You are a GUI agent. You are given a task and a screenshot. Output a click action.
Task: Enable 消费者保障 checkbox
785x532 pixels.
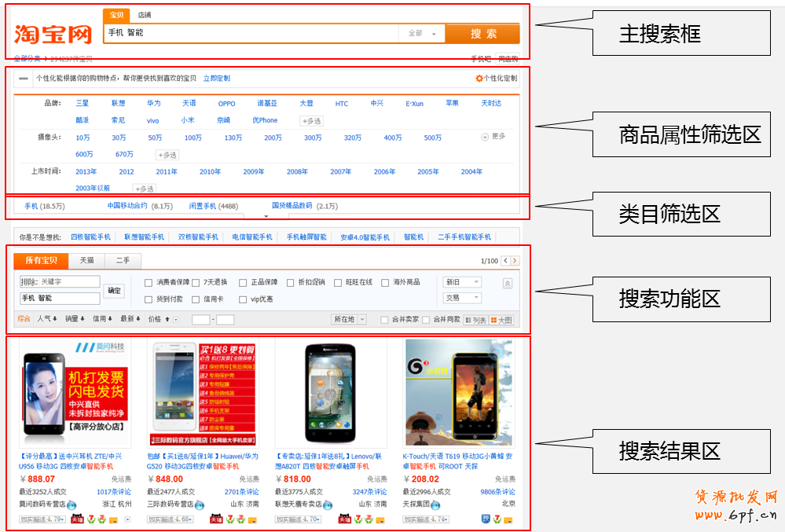(149, 282)
